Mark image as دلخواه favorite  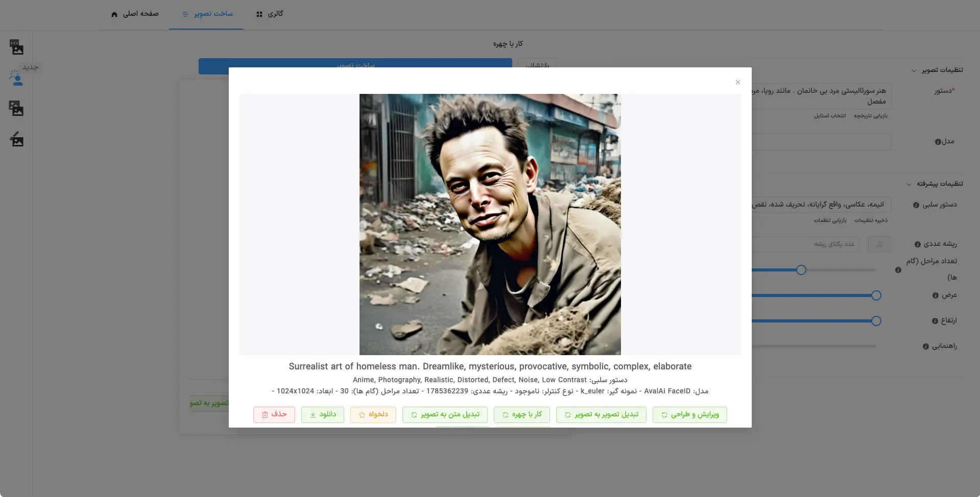pyautogui.click(x=373, y=414)
